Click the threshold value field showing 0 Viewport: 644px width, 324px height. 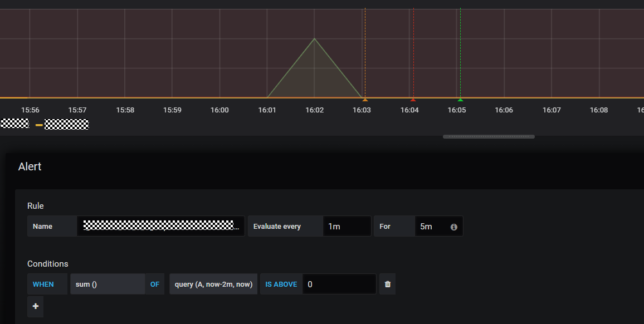click(x=339, y=284)
